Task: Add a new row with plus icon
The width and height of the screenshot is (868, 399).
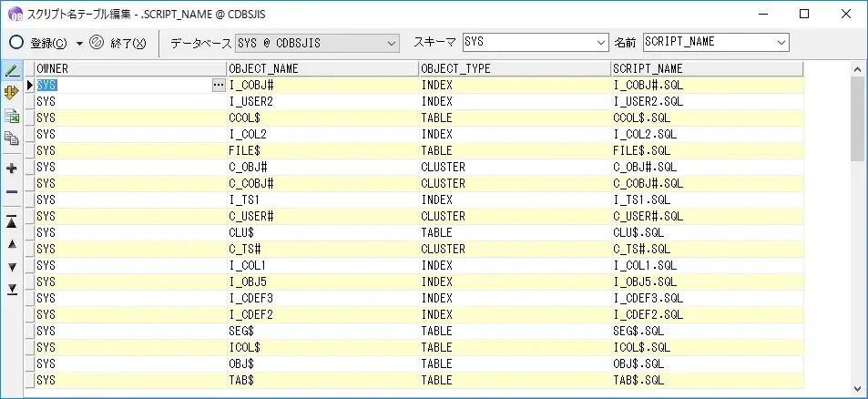Action: (12, 169)
